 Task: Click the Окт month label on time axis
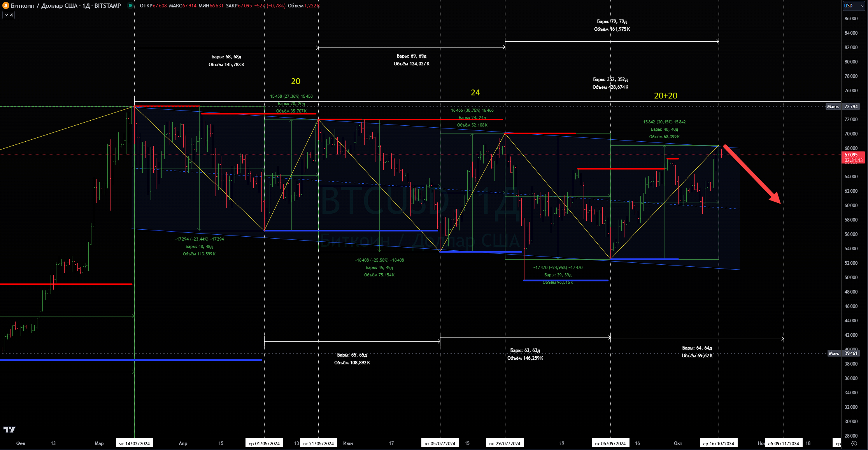click(x=678, y=443)
